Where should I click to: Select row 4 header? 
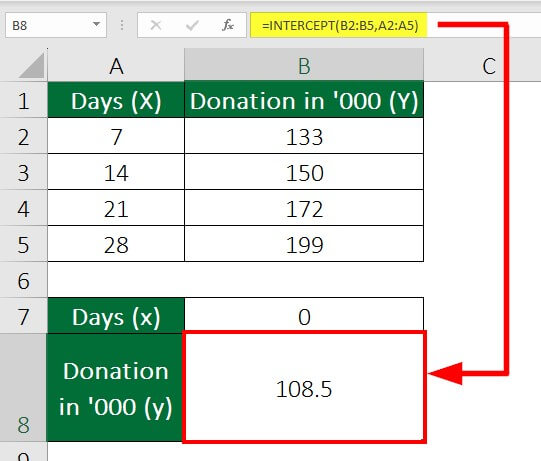click(23, 208)
